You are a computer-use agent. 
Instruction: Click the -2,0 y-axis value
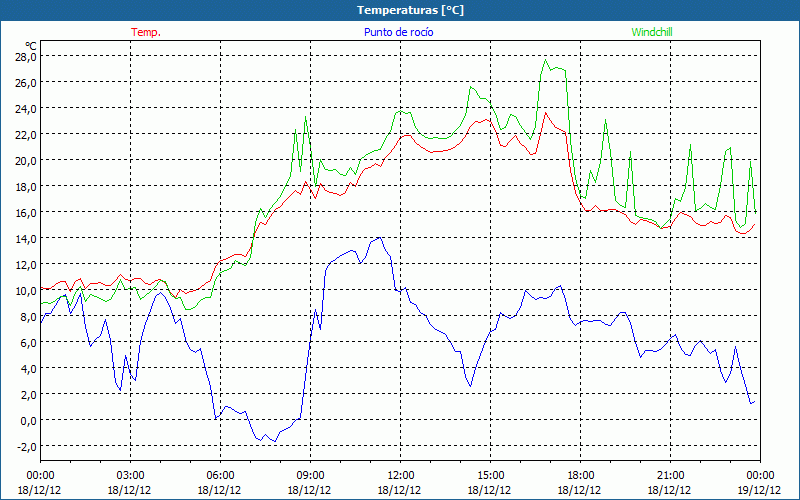(x=27, y=447)
